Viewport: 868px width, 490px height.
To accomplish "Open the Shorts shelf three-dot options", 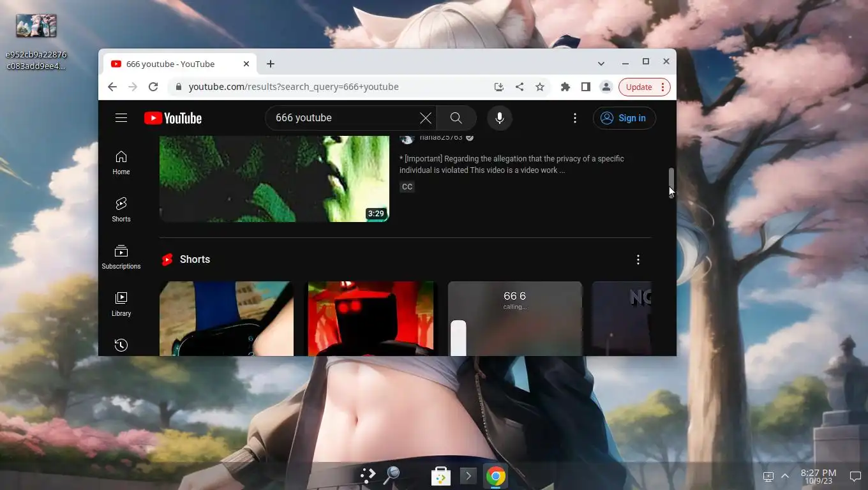I will [x=638, y=260].
